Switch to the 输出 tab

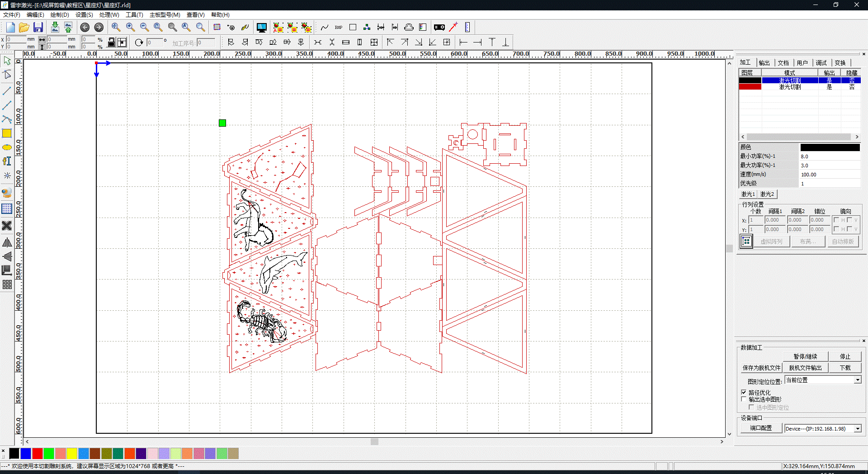coord(764,62)
